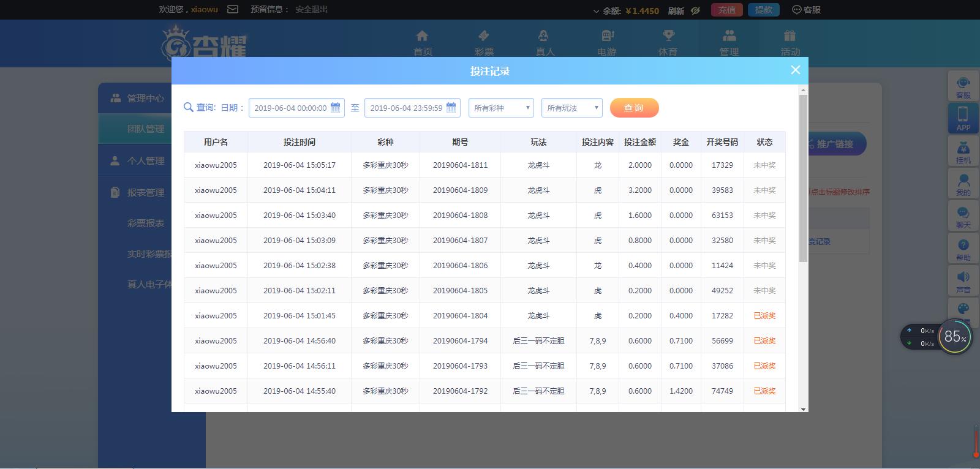Click issue number 20190604-1811
Screen dimensions: 980x469
click(x=460, y=165)
